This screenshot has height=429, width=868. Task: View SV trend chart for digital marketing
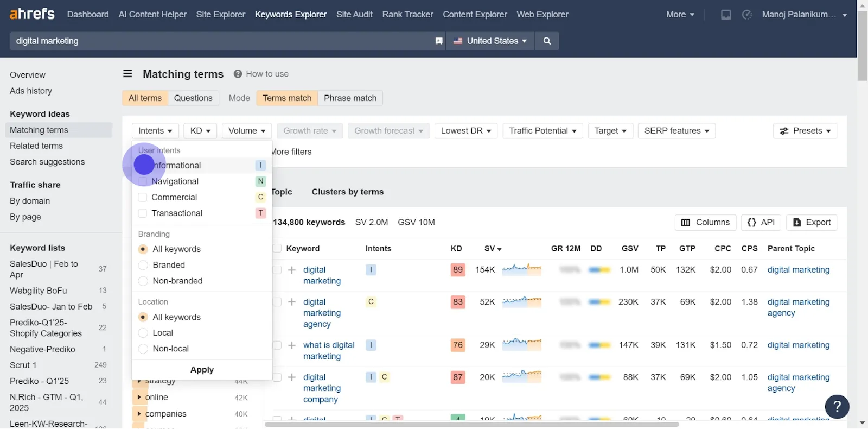point(522,269)
